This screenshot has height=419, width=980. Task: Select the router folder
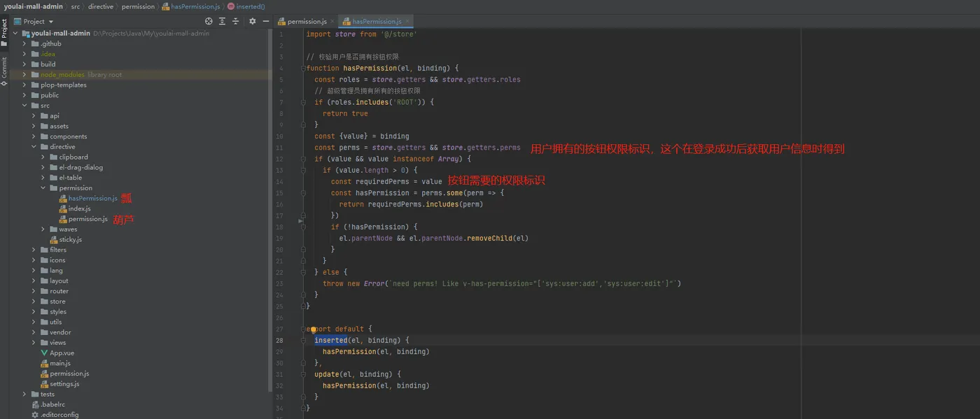coord(59,291)
